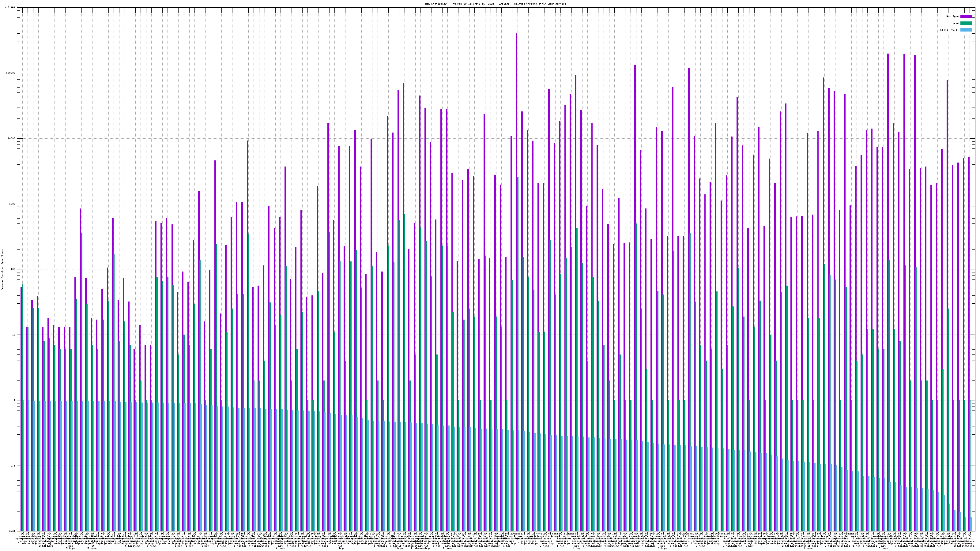This screenshot has width=980, height=551.
Task: Click the 100000 y-axis tick label
Action: tap(11, 73)
